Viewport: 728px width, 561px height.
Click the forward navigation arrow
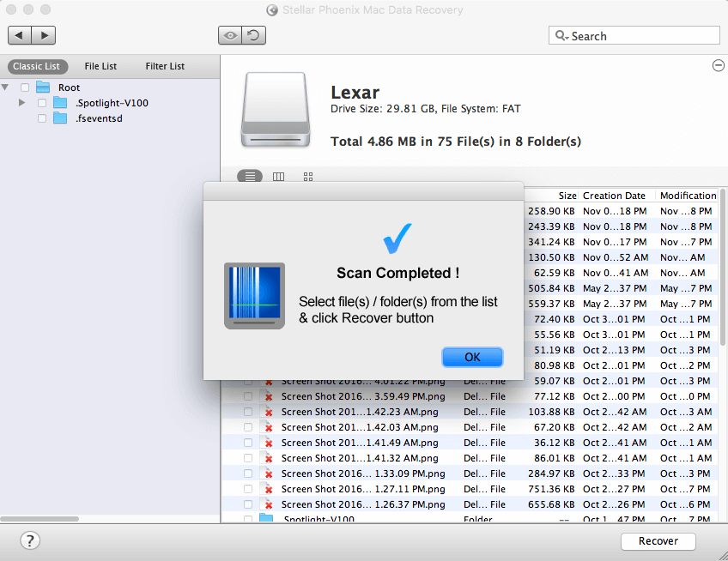click(44, 35)
